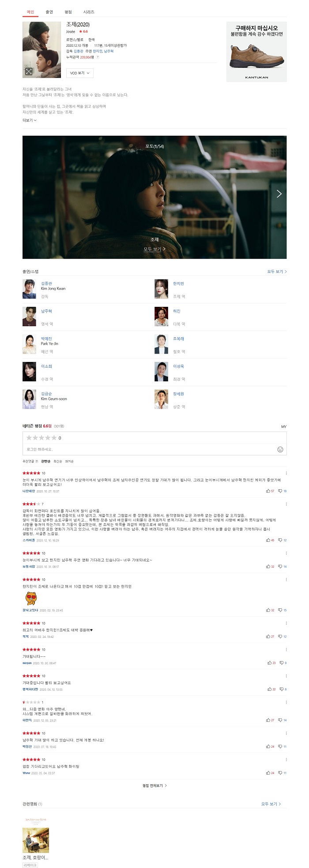This screenshot has width=309, height=868.
Task: Show the next photo with the right arrow
Action: point(279,194)
